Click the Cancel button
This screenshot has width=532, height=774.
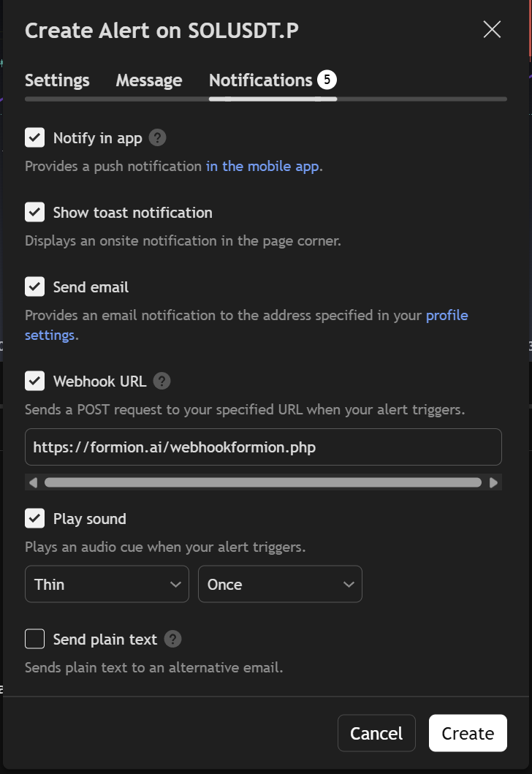[376, 733]
